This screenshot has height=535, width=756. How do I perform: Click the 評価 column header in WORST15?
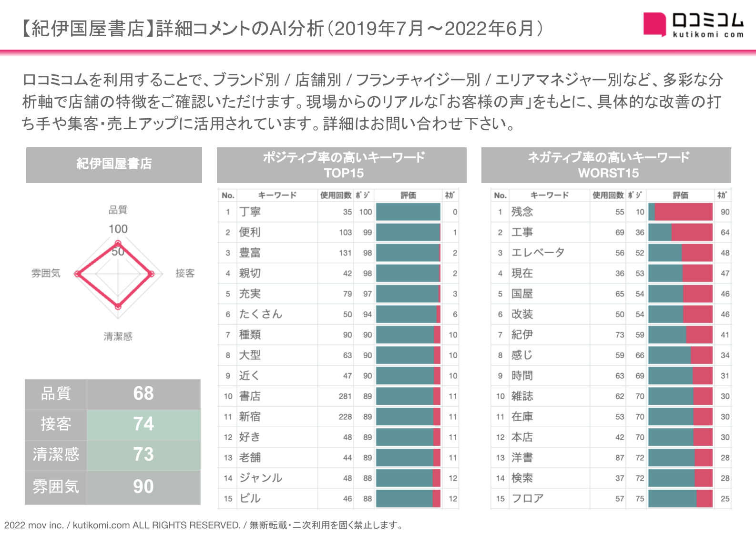tap(680, 195)
